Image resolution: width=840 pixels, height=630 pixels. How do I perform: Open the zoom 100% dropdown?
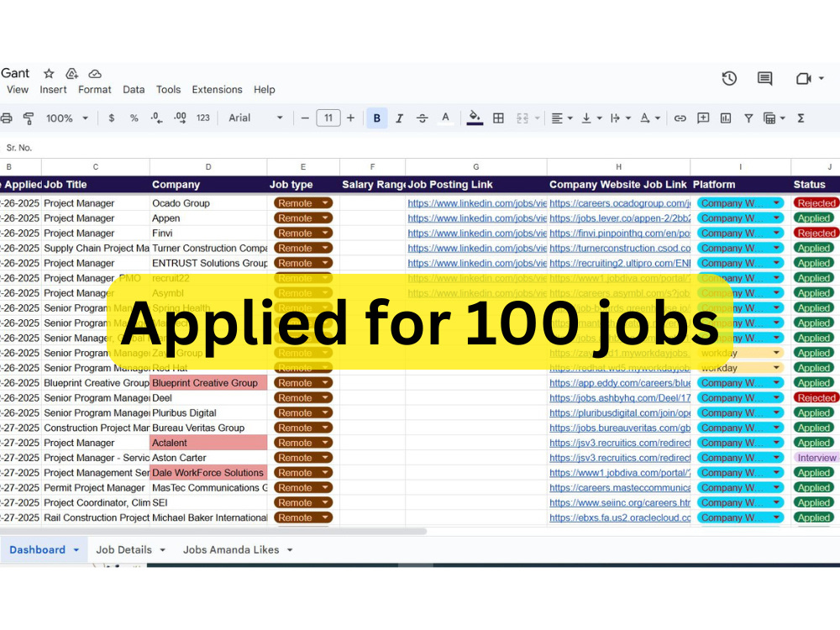pos(67,118)
